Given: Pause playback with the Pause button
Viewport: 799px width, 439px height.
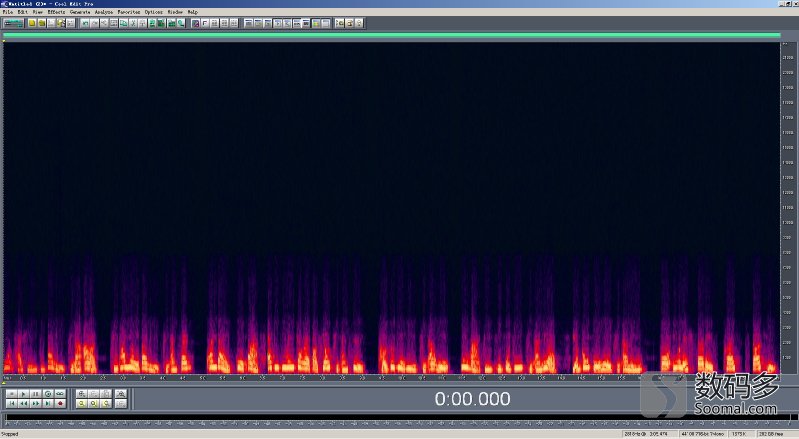Looking at the screenshot, I should coord(35,394).
